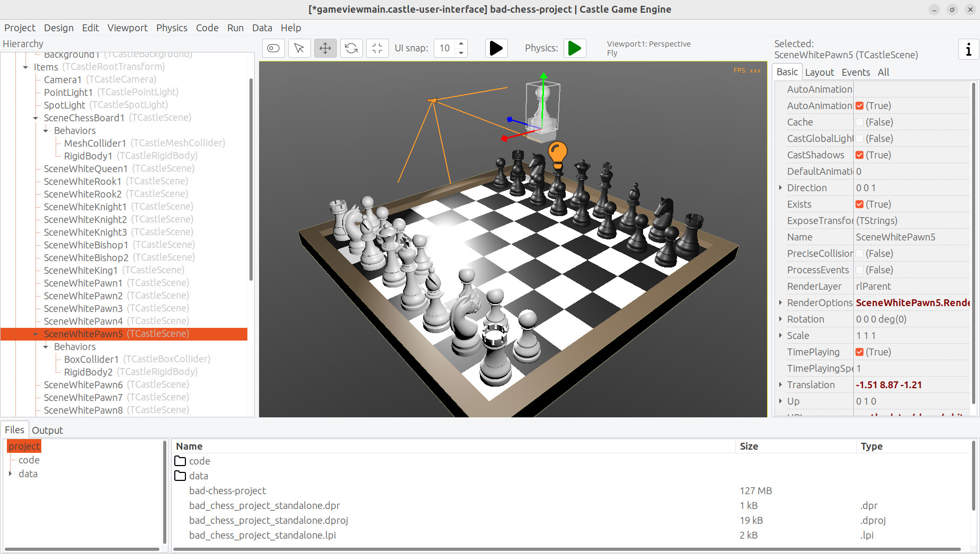The height and width of the screenshot is (554, 980).
Task: Activate the Rotate tool
Action: (x=351, y=48)
